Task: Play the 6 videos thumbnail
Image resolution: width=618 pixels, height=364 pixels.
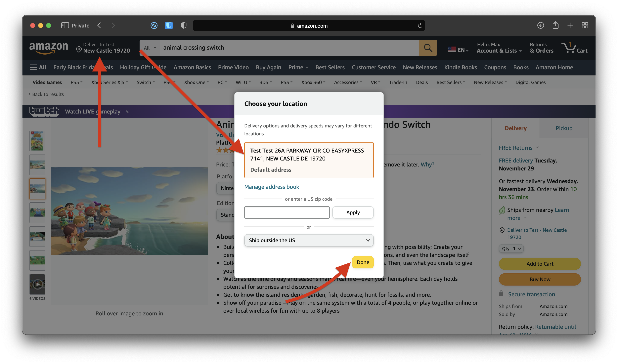Action: click(x=37, y=284)
